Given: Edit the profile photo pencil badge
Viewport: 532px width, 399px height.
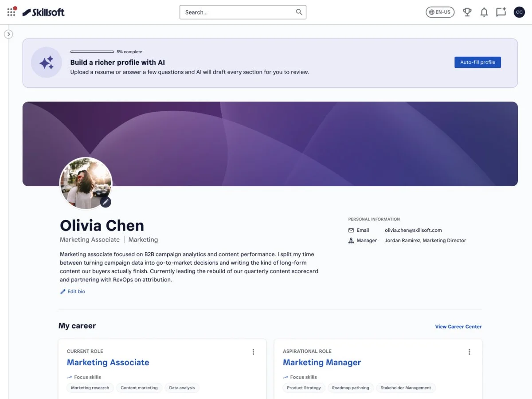Looking at the screenshot, I should click(x=106, y=202).
